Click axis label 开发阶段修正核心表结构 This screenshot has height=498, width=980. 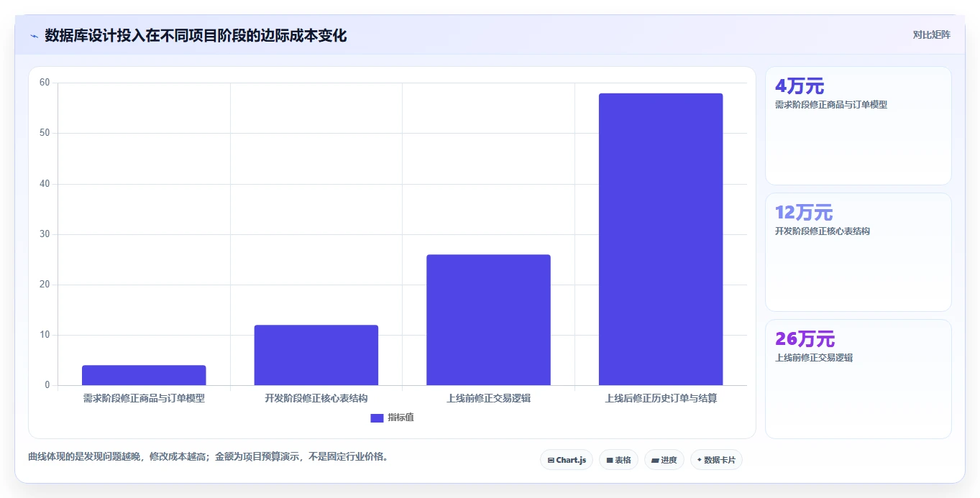click(x=316, y=398)
